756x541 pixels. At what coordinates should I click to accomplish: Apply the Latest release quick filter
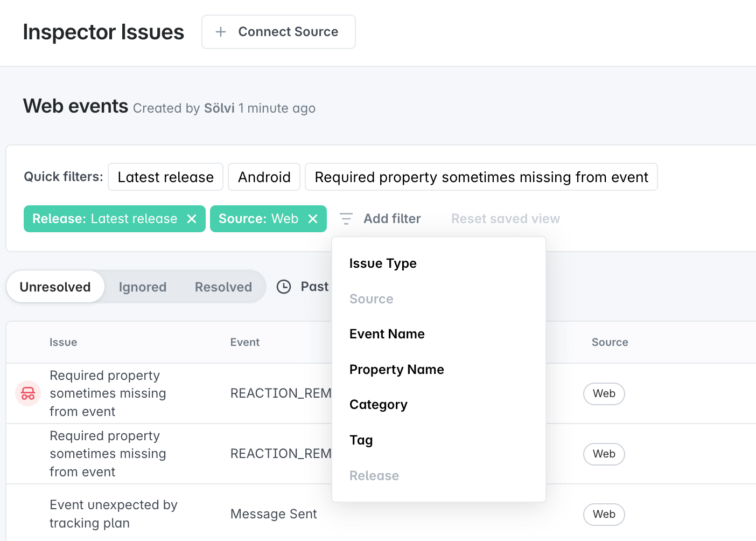[x=165, y=177]
